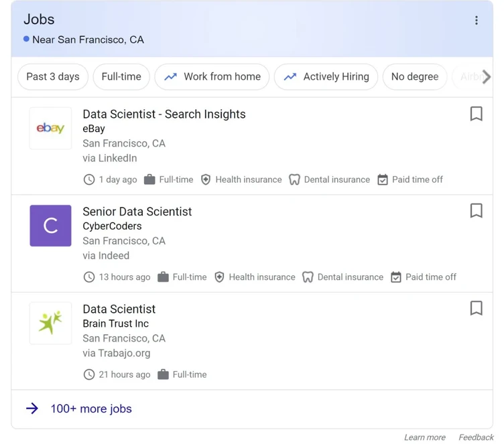The image size is (504, 444).
Task: Bookmark the Brain Trust Inc job
Action: click(476, 308)
